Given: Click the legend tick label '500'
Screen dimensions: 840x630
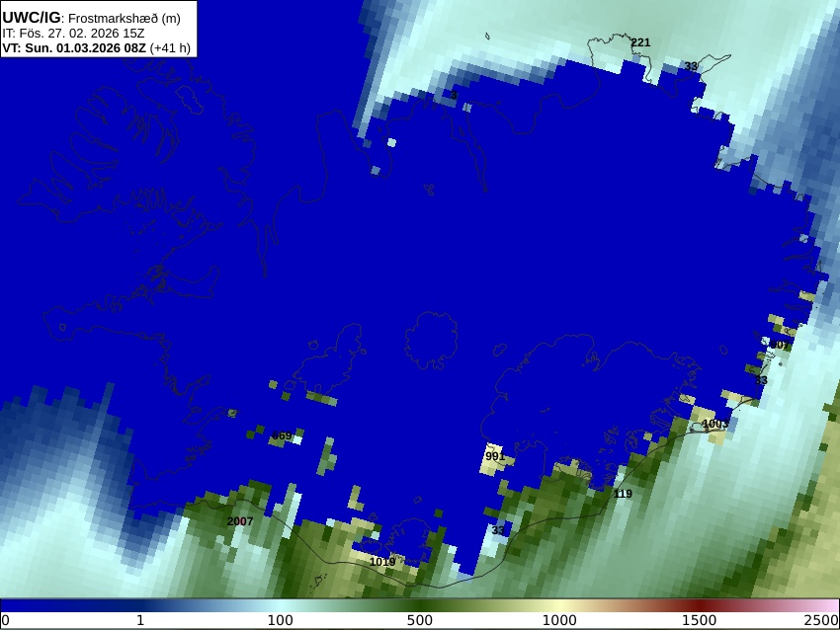Looking at the screenshot, I should coord(420,621).
